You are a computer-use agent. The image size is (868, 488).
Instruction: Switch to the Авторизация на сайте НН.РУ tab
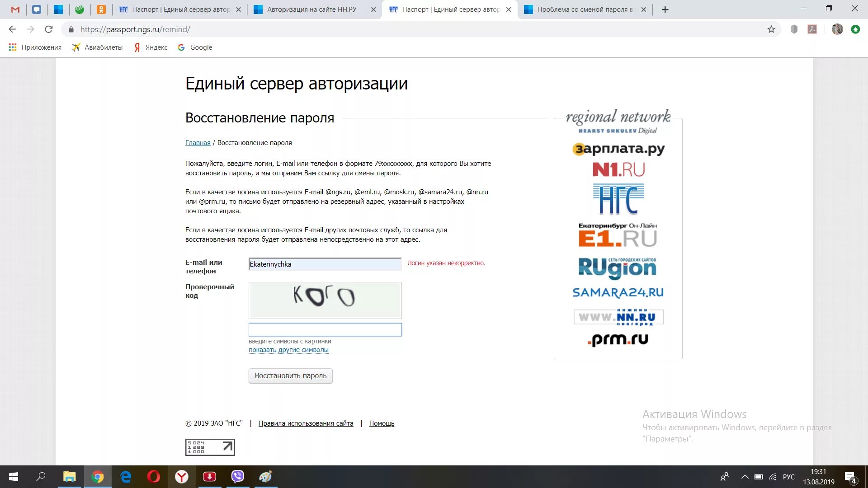[311, 9]
